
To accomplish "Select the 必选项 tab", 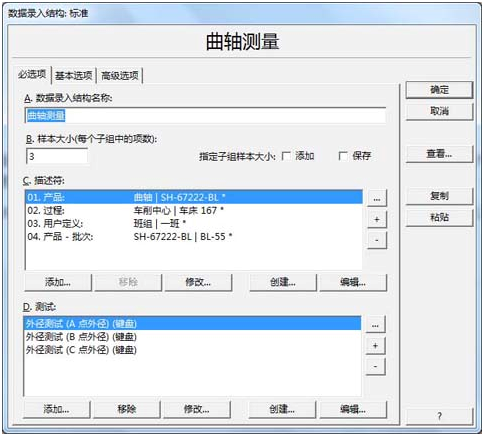I will click(x=32, y=74).
